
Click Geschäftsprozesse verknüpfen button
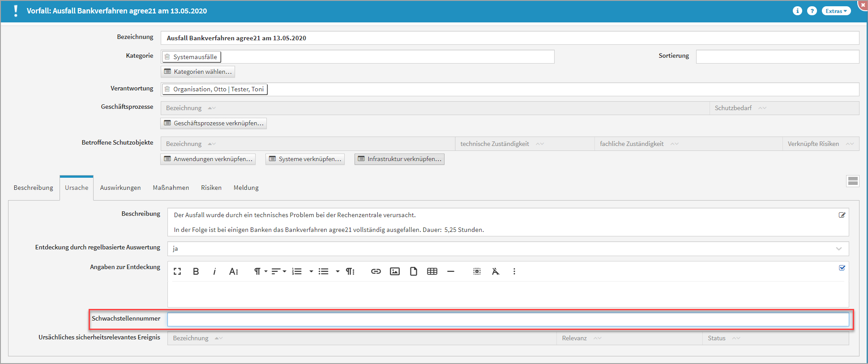pyautogui.click(x=214, y=123)
